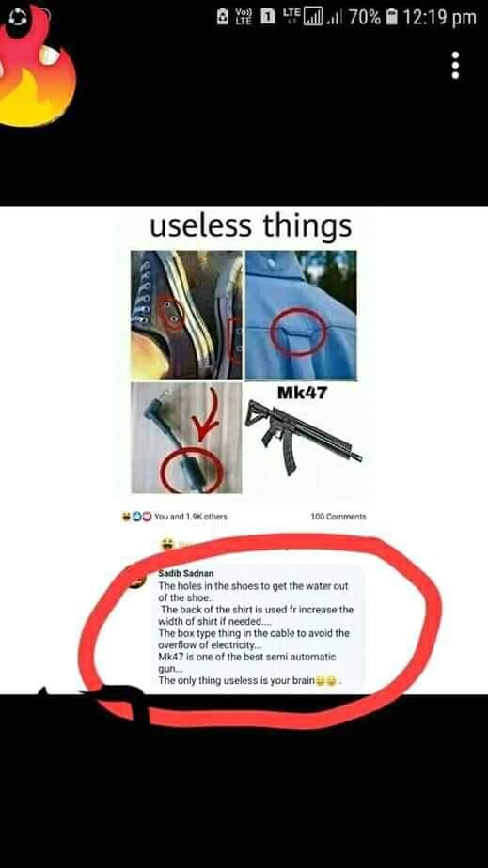Select the blue shirt loop picture
The height and width of the screenshot is (868, 488).
click(301, 315)
